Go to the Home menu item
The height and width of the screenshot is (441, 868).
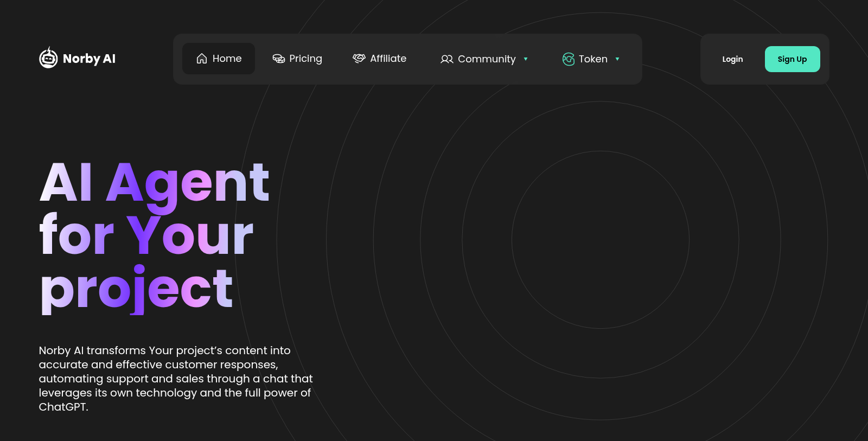click(x=219, y=59)
